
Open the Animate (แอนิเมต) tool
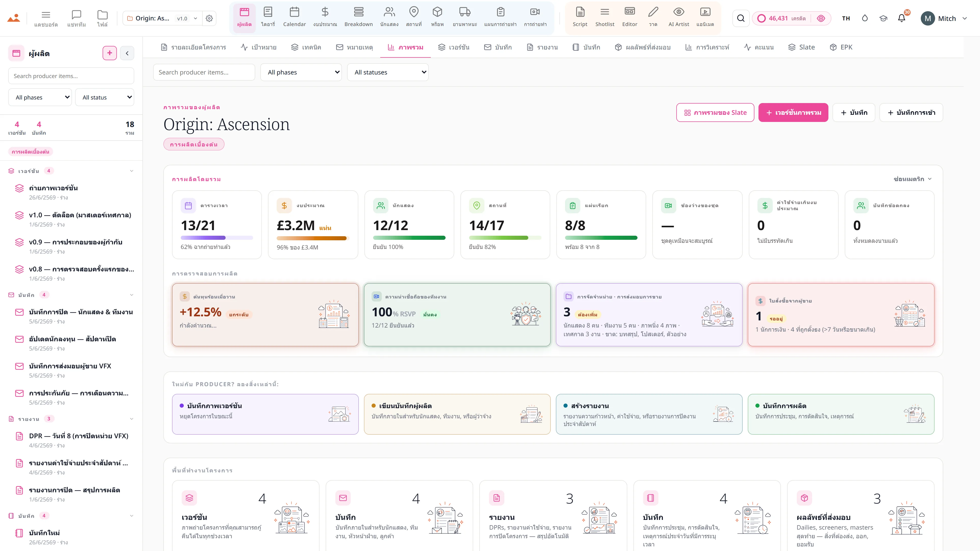pyautogui.click(x=705, y=18)
